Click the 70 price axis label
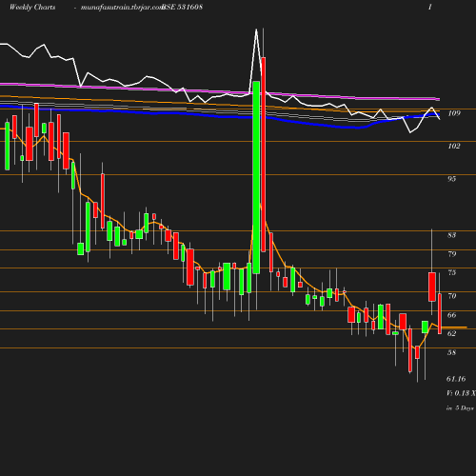 click(452, 296)
